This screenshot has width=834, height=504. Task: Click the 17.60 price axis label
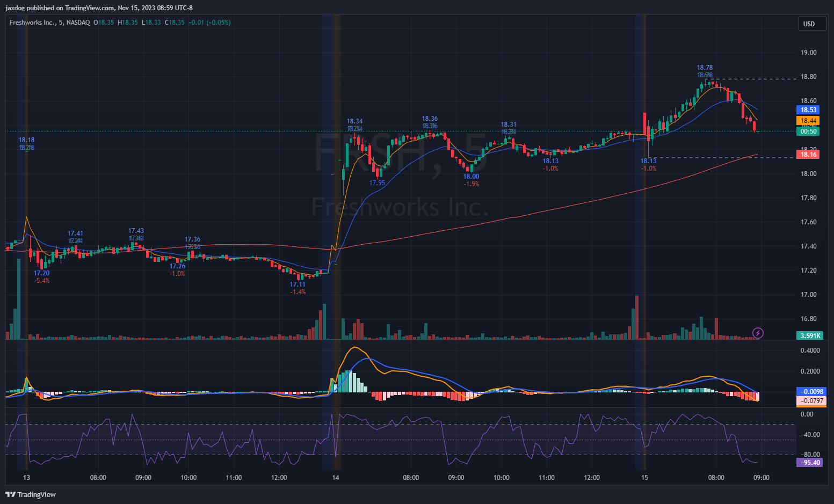(809, 222)
